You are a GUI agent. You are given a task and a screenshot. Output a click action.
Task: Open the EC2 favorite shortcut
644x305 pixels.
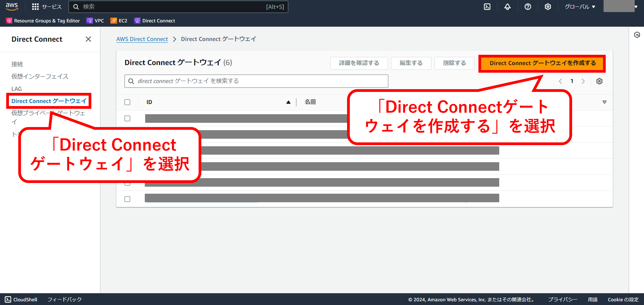tap(119, 21)
